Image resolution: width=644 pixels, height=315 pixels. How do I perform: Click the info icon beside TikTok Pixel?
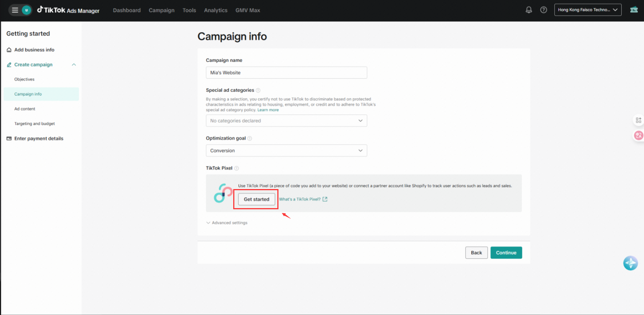pos(237,168)
